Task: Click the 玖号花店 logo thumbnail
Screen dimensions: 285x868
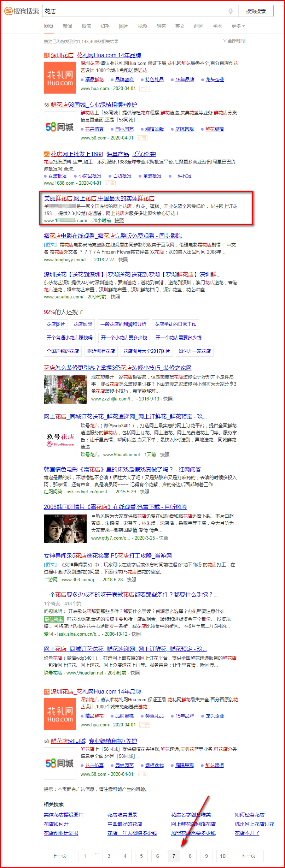Action: tap(60, 440)
